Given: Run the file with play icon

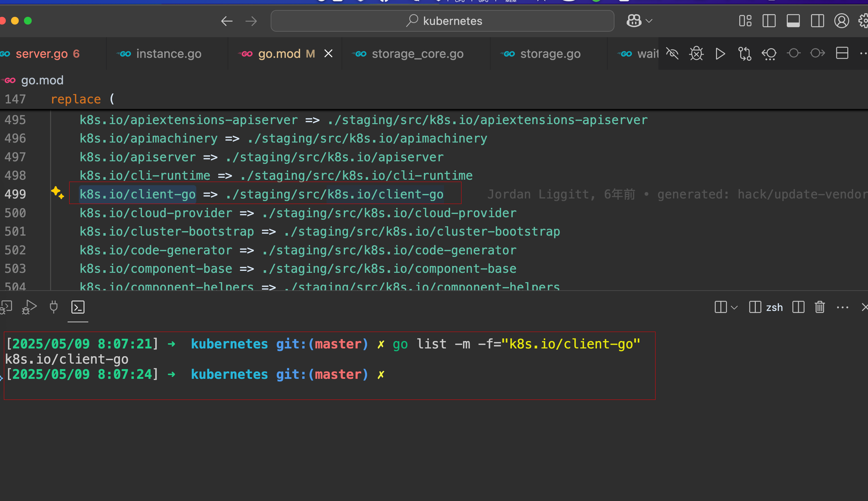Looking at the screenshot, I should [x=720, y=53].
